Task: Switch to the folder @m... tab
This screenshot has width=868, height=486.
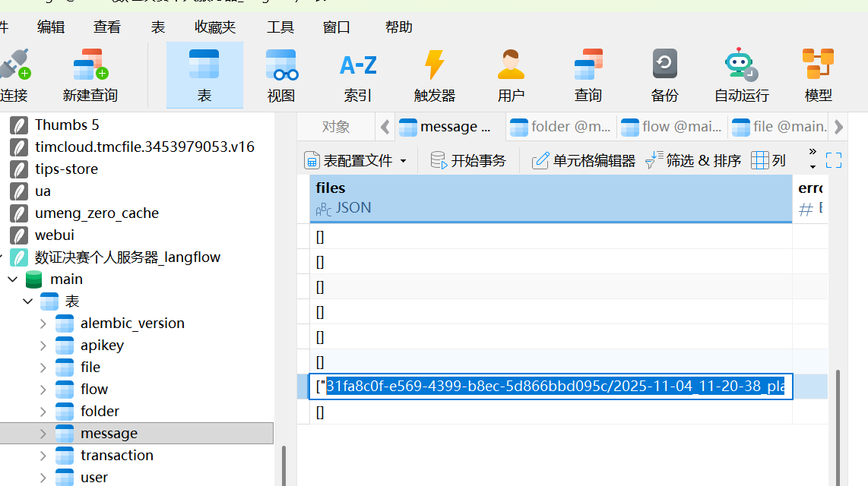Action: (x=560, y=127)
